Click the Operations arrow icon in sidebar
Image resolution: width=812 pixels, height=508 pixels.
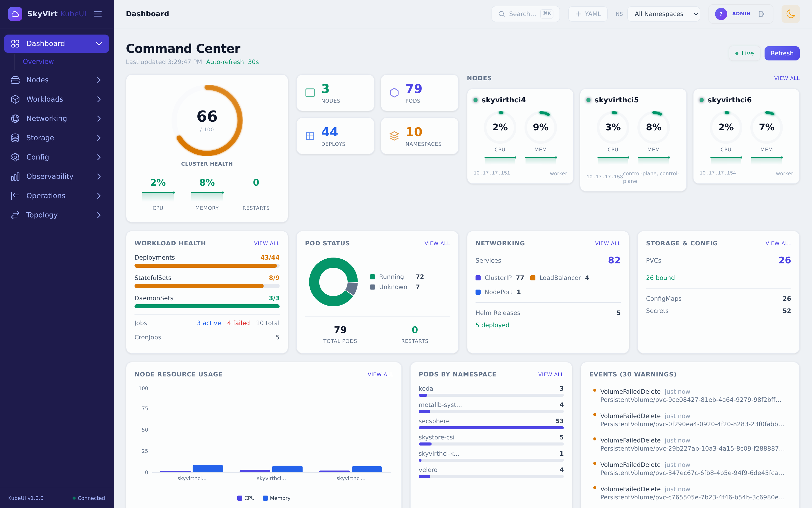tap(15, 196)
